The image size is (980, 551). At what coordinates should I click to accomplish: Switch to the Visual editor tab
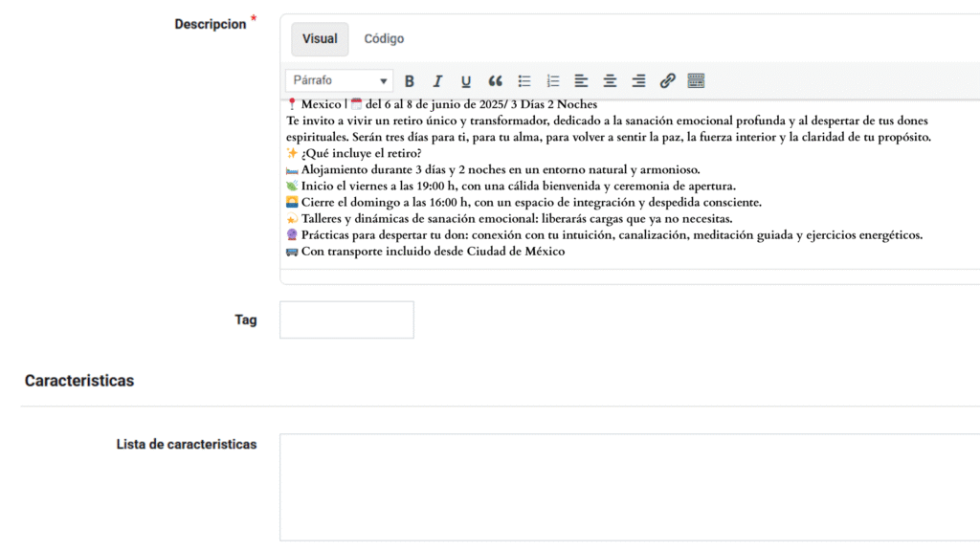click(x=320, y=39)
